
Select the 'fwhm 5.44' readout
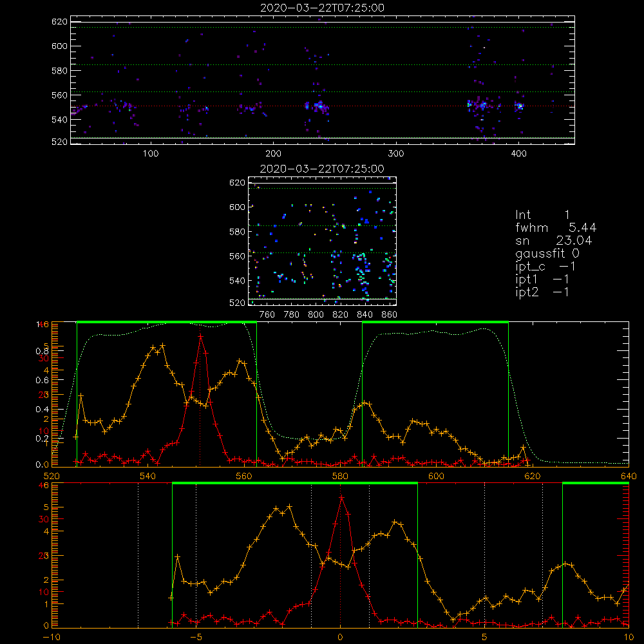(556, 227)
